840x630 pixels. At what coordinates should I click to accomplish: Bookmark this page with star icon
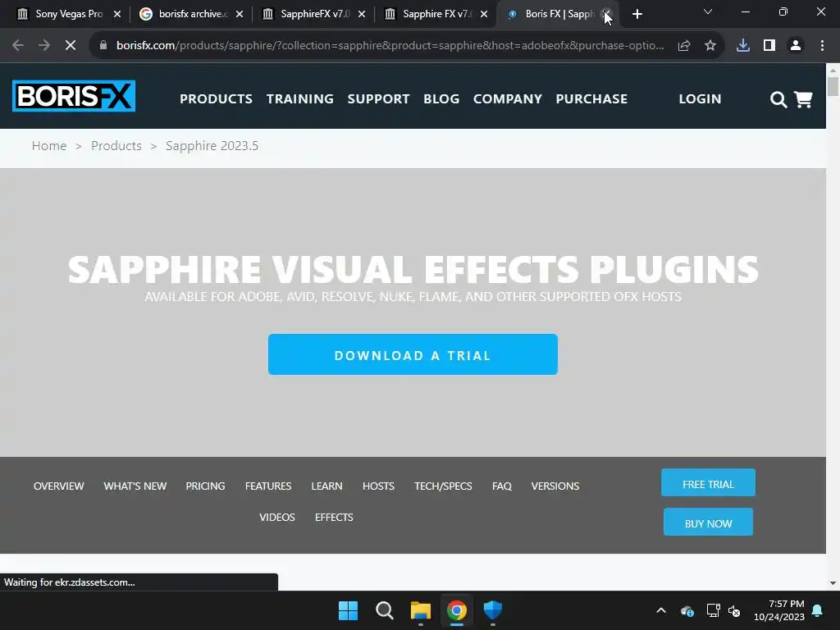click(x=710, y=46)
